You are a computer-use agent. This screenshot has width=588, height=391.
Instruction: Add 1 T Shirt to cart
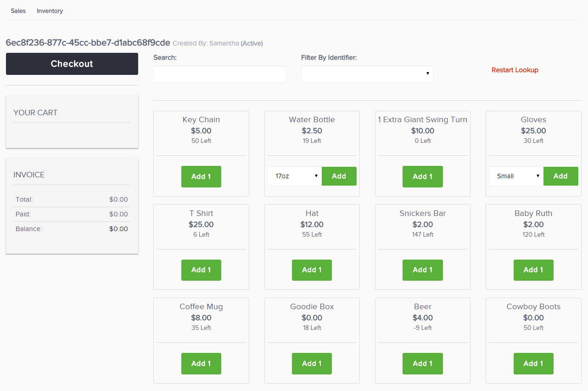pyautogui.click(x=201, y=270)
